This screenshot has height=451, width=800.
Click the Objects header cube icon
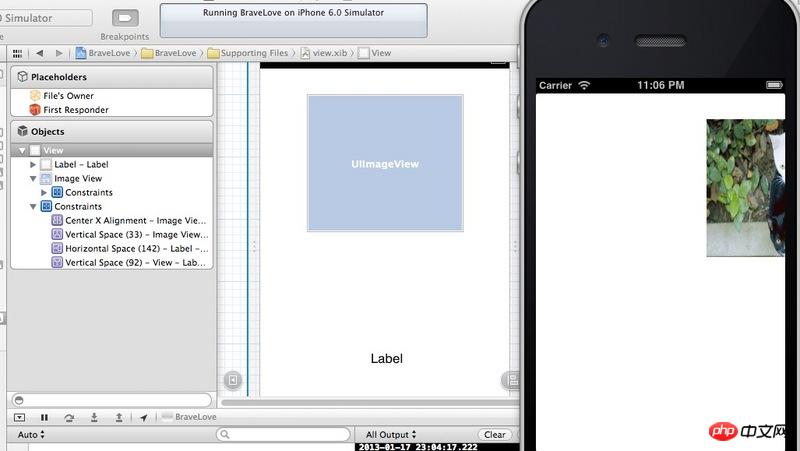click(22, 131)
